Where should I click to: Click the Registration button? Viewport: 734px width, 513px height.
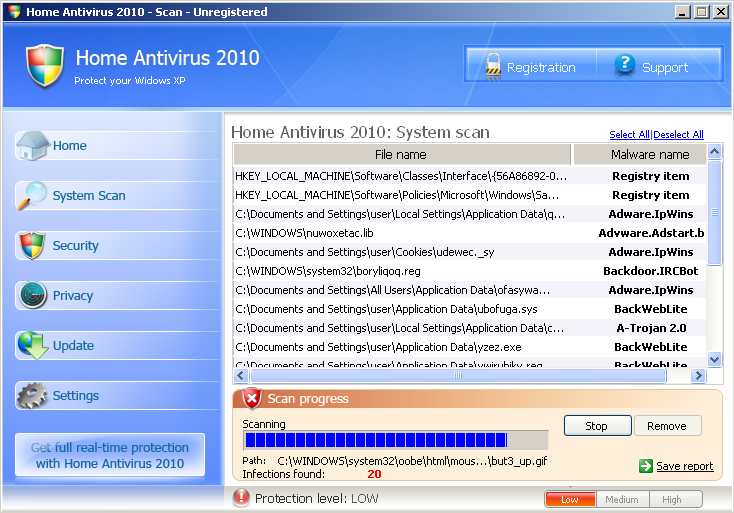(531, 66)
